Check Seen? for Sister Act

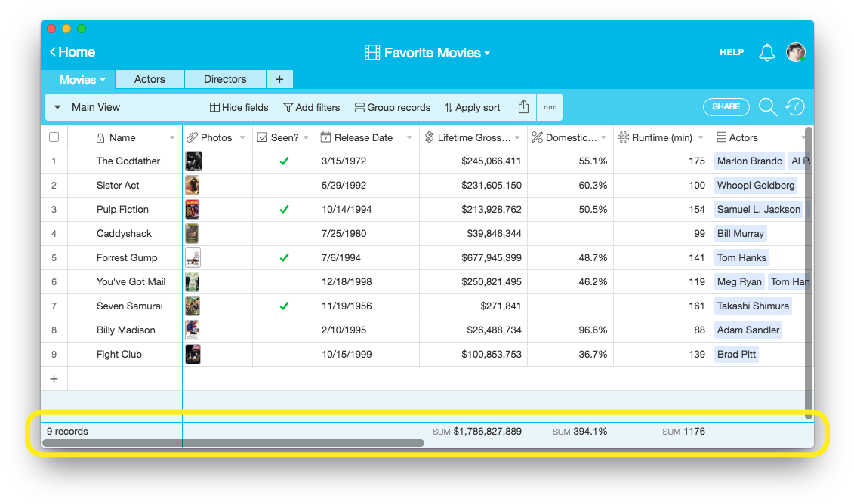(285, 185)
